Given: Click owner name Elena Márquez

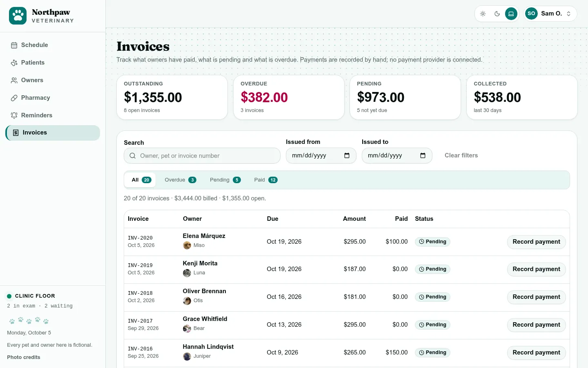Looking at the screenshot, I should 204,236.
